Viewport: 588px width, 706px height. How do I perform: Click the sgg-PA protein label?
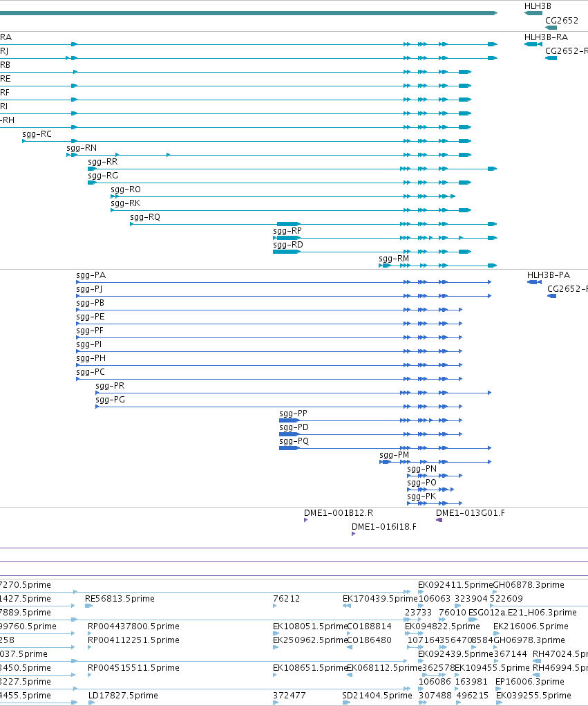[91, 275]
